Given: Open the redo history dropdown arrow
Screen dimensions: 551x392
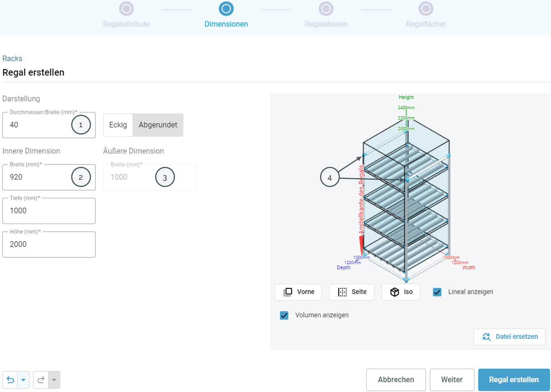Looking at the screenshot, I should (x=54, y=380).
